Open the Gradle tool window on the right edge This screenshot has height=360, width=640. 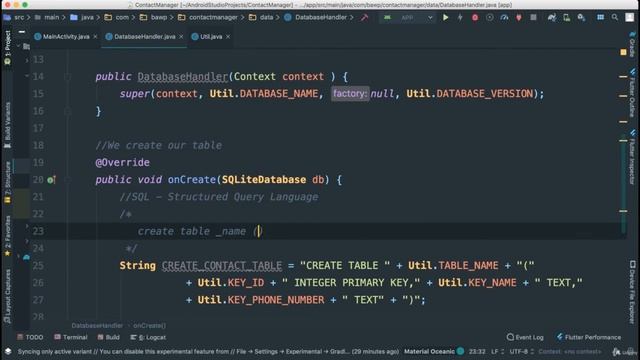click(x=632, y=44)
